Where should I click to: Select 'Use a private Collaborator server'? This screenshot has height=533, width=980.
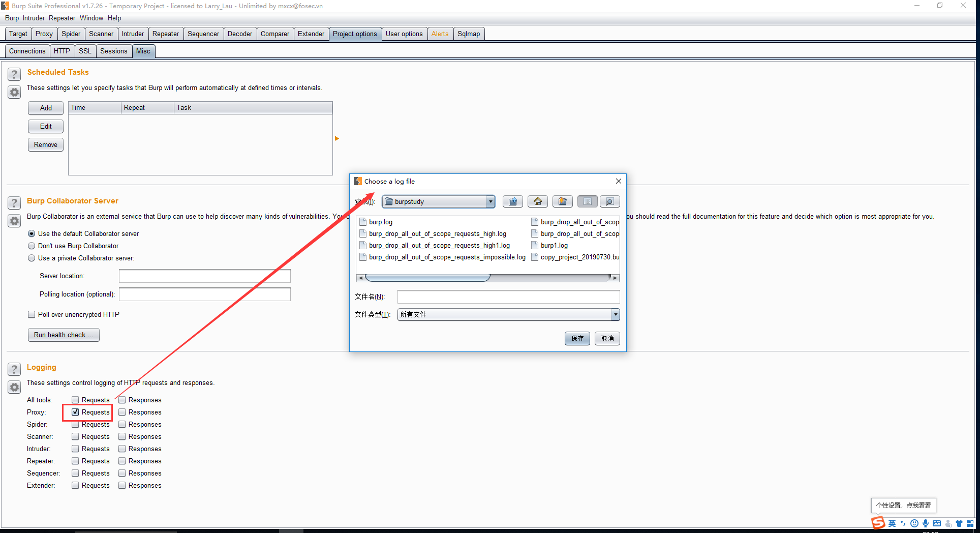click(x=32, y=258)
